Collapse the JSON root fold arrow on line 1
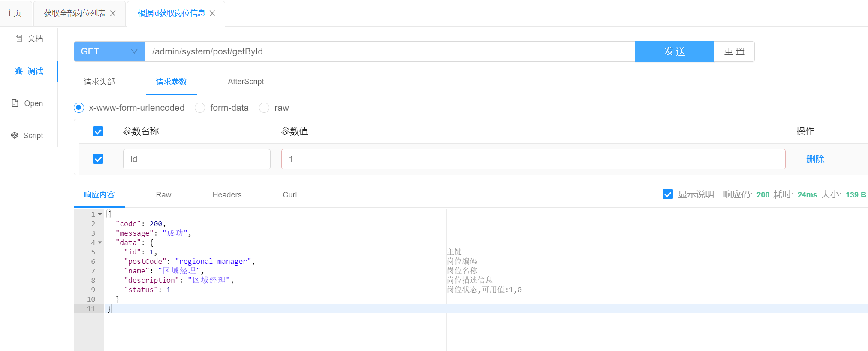This screenshot has height=351, width=868. tap(100, 214)
